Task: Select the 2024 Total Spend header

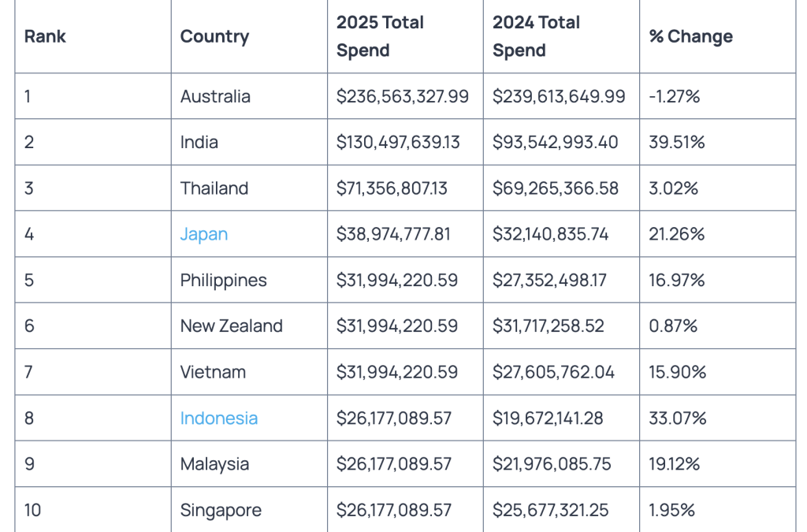Action: point(536,36)
